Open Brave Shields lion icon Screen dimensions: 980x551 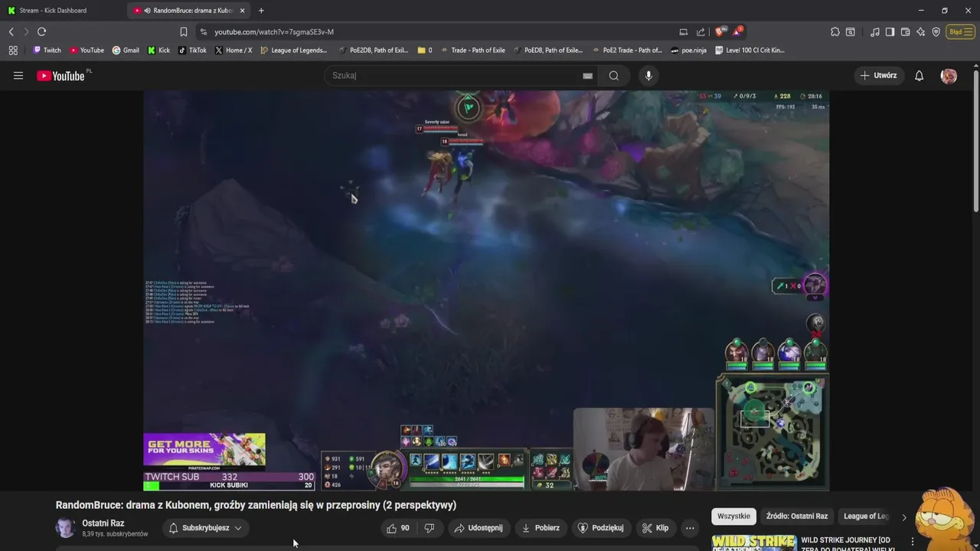tap(719, 32)
